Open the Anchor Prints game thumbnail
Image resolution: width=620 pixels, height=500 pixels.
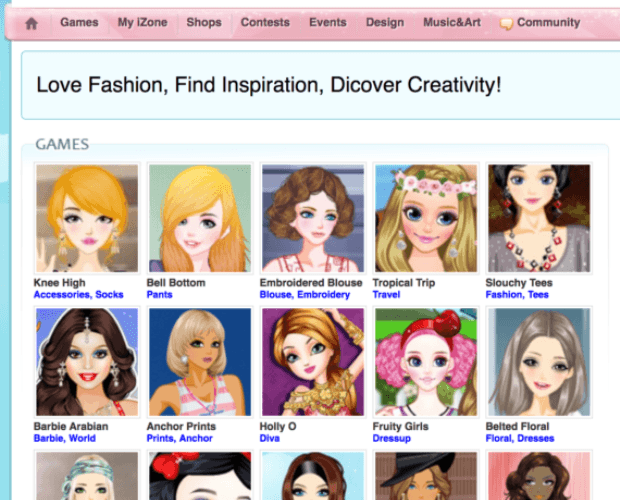tap(200, 362)
